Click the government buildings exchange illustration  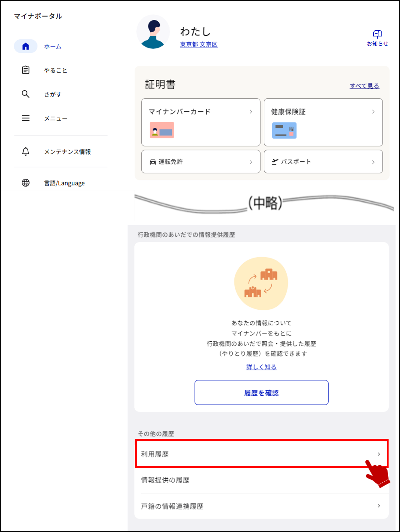(261, 284)
